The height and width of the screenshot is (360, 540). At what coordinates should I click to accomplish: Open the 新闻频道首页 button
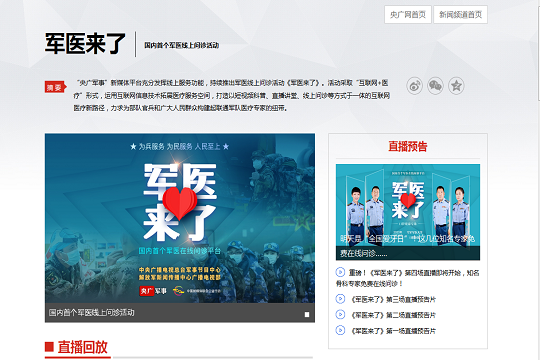[460, 14]
